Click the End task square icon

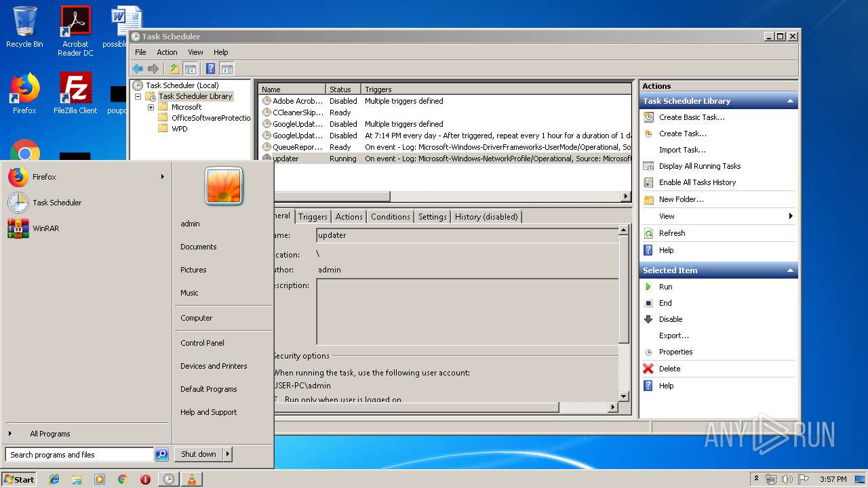tap(649, 303)
